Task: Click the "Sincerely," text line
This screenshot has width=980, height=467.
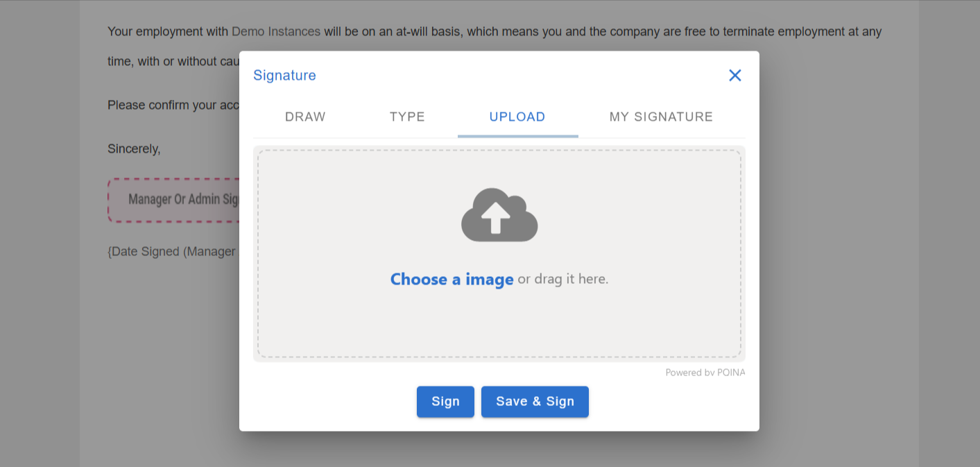Action: (x=134, y=148)
